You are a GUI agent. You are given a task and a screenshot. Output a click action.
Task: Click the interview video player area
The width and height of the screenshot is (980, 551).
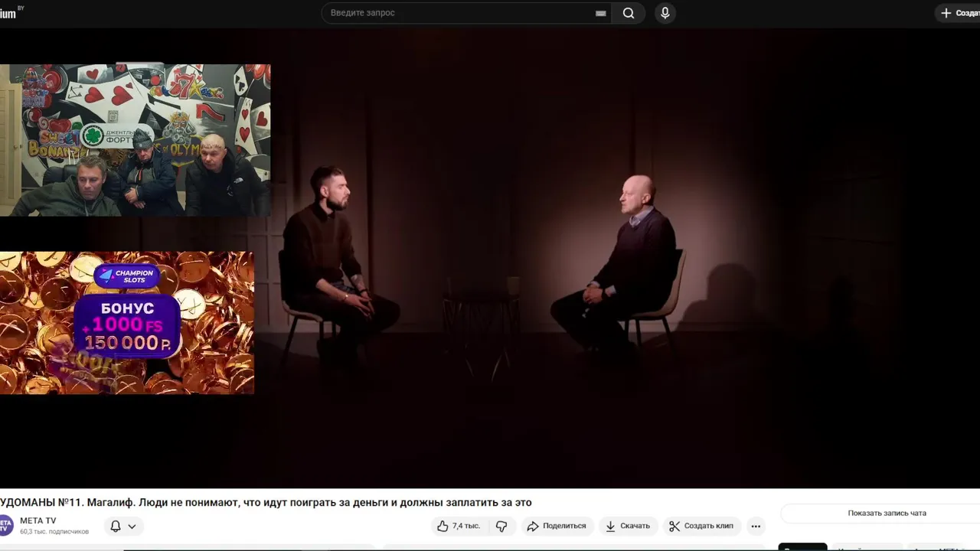click(x=490, y=259)
